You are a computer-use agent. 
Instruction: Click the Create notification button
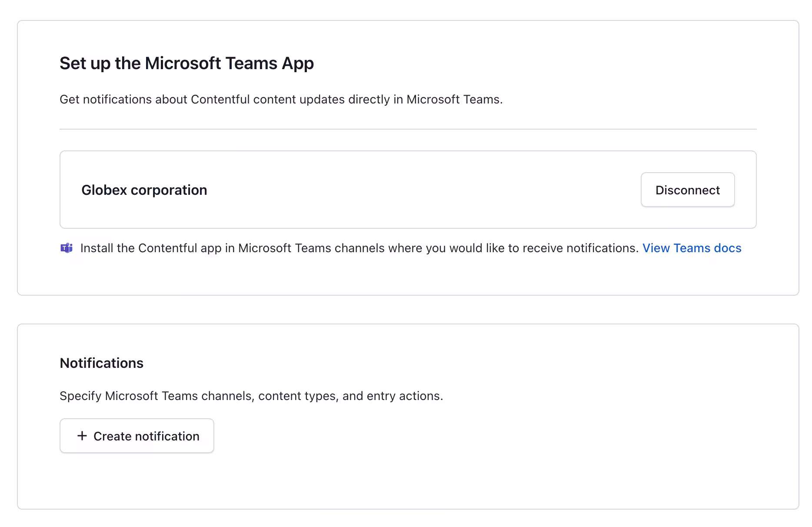[x=137, y=436]
